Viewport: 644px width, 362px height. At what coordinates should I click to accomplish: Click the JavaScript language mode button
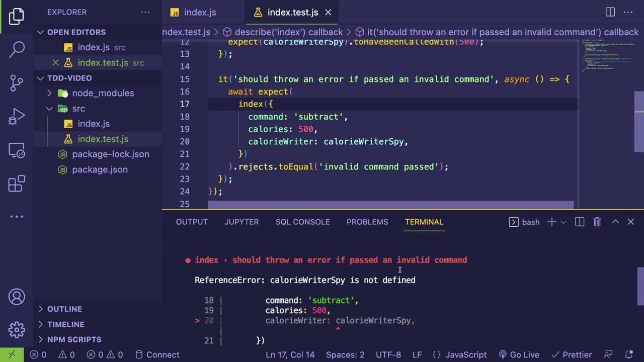coord(459,354)
